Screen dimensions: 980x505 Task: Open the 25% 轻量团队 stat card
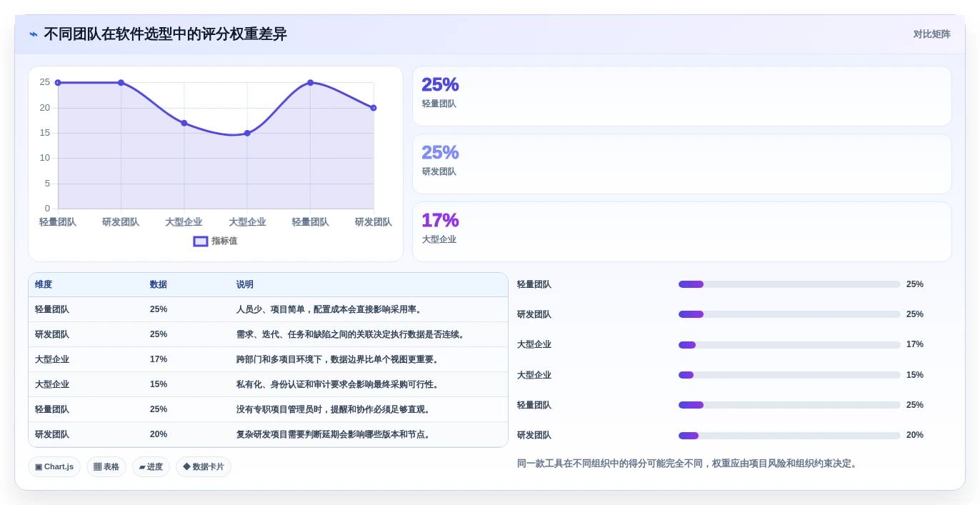(x=682, y=96)
